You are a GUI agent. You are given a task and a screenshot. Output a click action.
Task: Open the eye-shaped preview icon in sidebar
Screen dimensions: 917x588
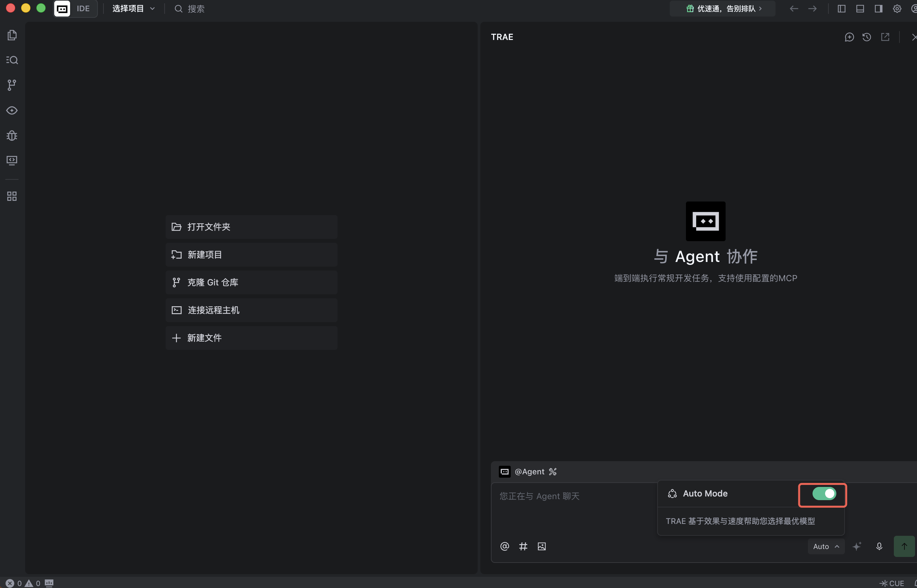point(12,110)
